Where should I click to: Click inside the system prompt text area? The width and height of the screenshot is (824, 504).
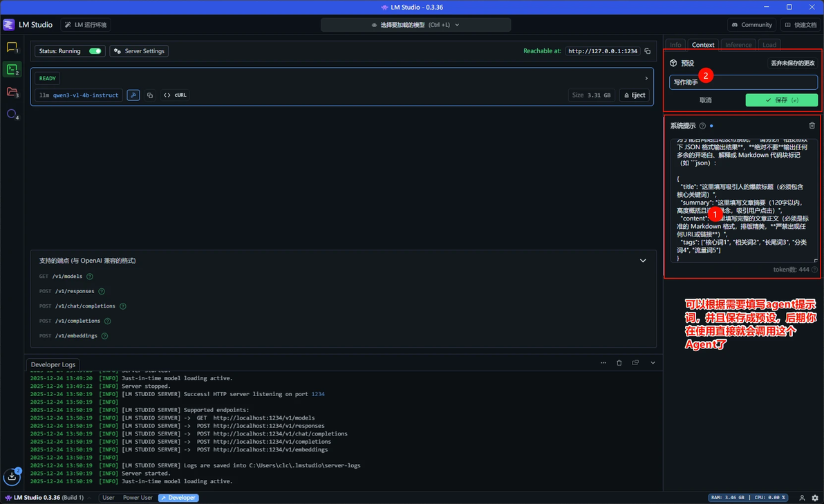(x=743, y=200)
